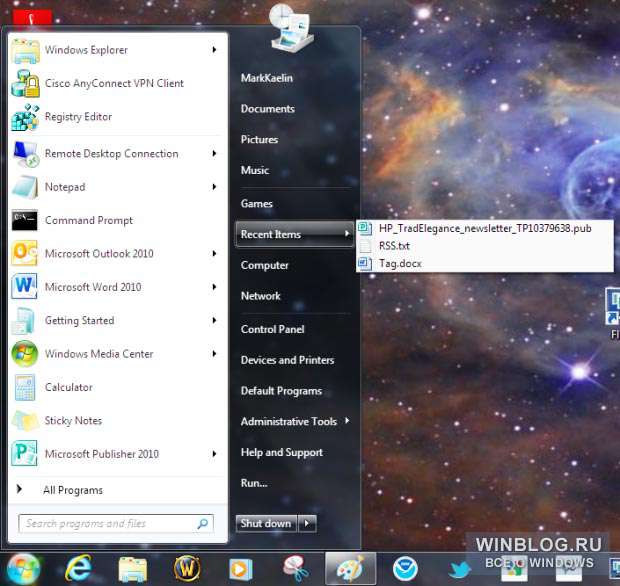The width and height of the screenshot is (620, 586).
Task: Open the Recent Items submenu
Action: (x=295, y=234)
